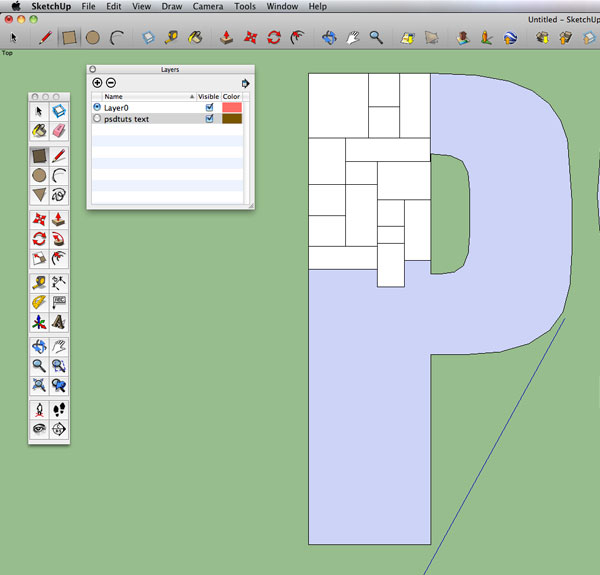The image size is (600, 575).
Task: Click Google Earth globe upload icon
Action: pos(510,37)
